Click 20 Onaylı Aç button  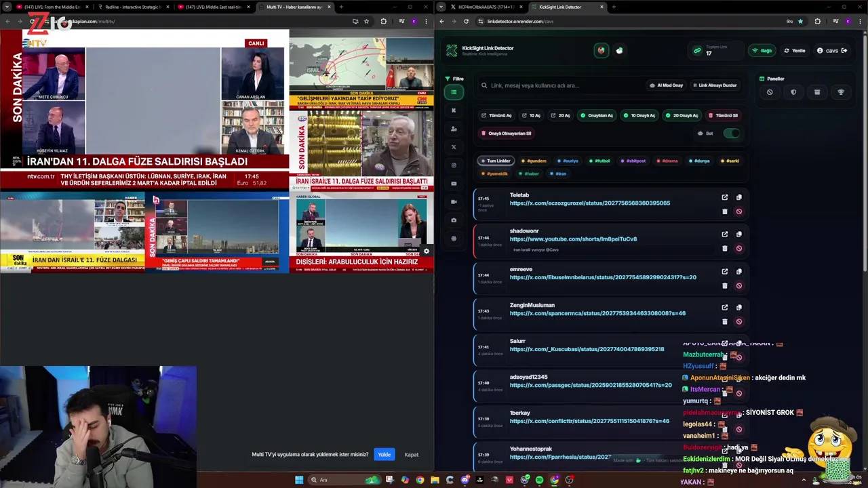coord(682,115)
